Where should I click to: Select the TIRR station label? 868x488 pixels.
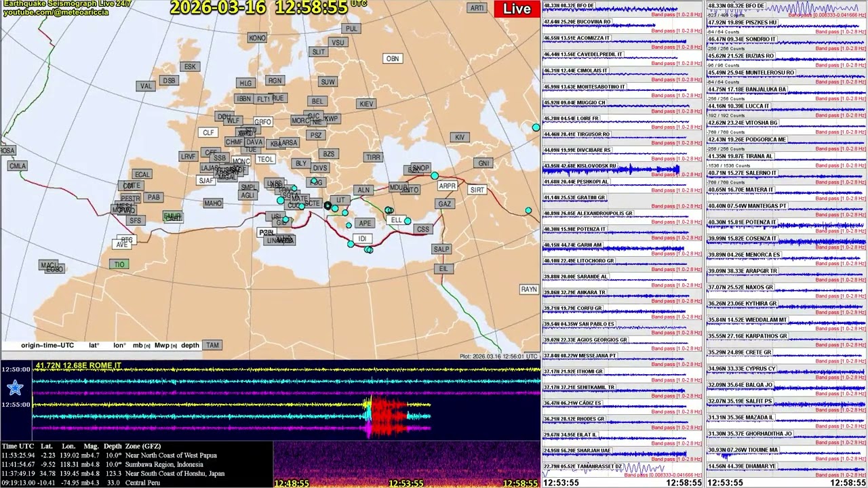pos(374,157)
